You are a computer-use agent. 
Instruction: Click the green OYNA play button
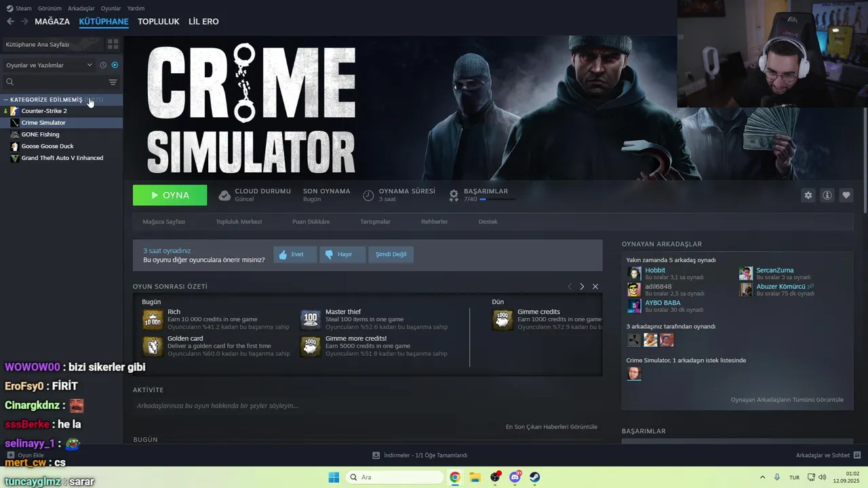170,195
